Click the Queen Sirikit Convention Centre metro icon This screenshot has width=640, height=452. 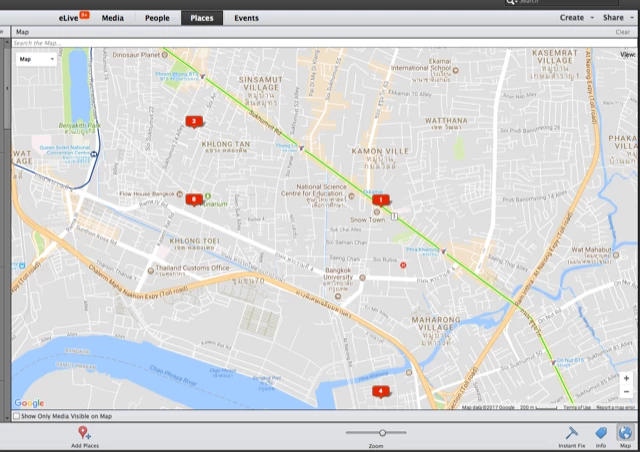click(x=94, y=154)
